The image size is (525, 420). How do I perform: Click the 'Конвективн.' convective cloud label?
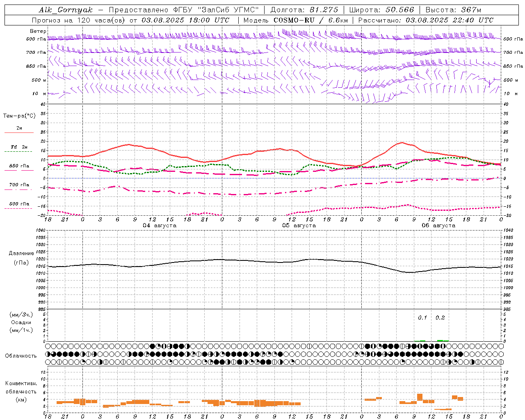21,383
